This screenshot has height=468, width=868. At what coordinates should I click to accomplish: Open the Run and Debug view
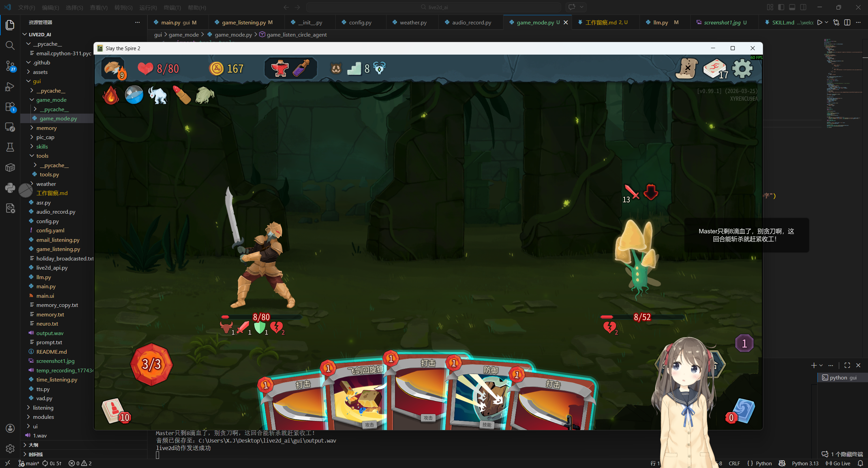[10, 86]
